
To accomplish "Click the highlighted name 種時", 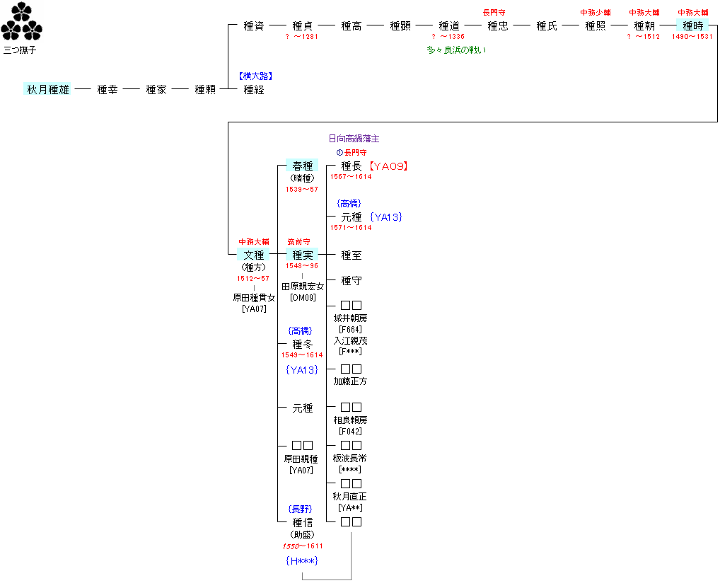I will pos(692,26).
